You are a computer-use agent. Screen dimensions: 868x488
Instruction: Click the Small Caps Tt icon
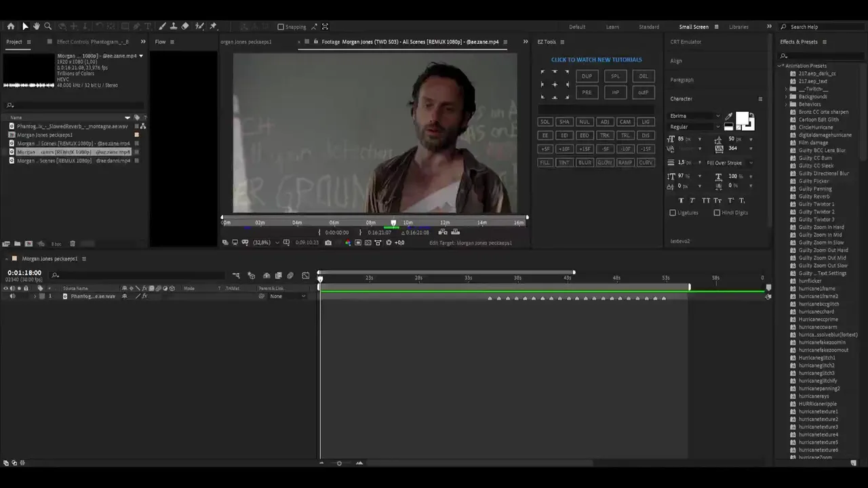point(717,201)
